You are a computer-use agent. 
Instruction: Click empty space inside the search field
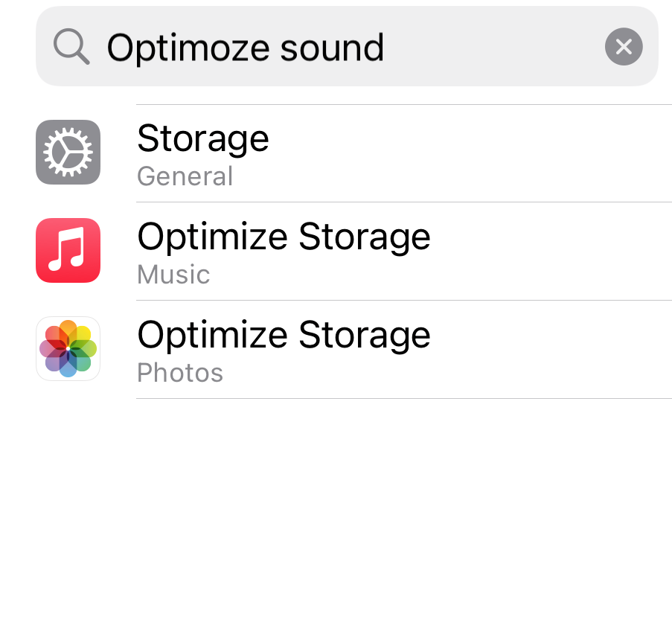pos(493,47)
